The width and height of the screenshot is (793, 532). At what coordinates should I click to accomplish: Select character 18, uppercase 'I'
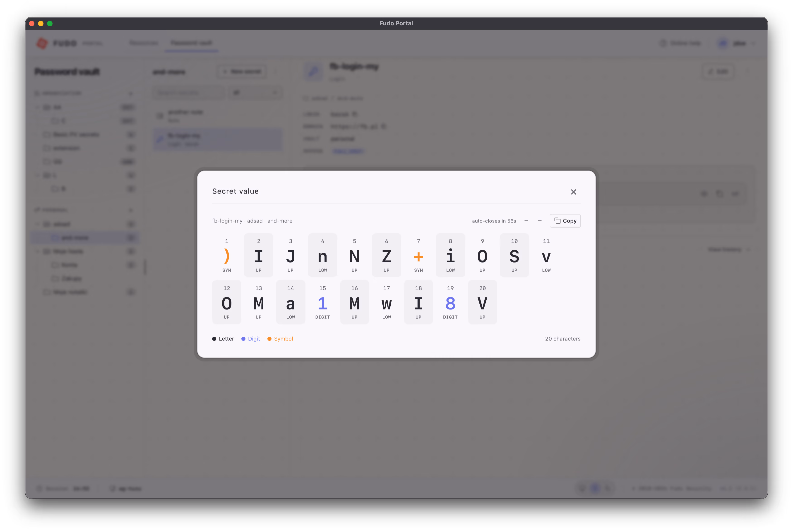pos(418,302)
